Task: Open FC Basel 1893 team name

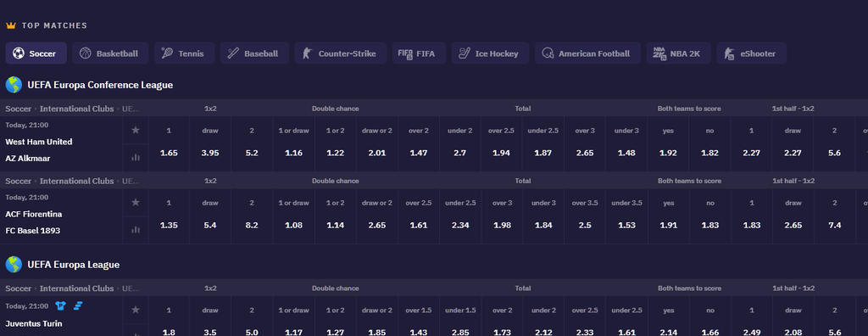Action: (33, 230)
